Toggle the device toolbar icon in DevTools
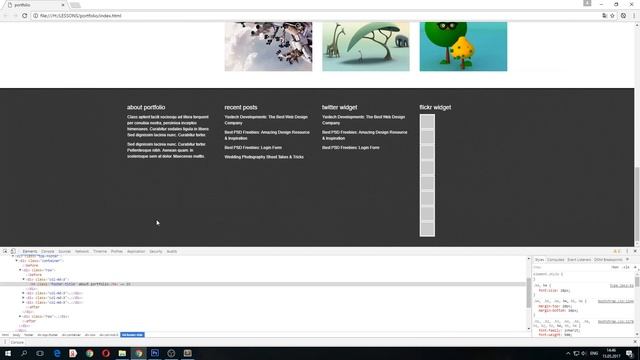The image size is (640, 360). 13,251
